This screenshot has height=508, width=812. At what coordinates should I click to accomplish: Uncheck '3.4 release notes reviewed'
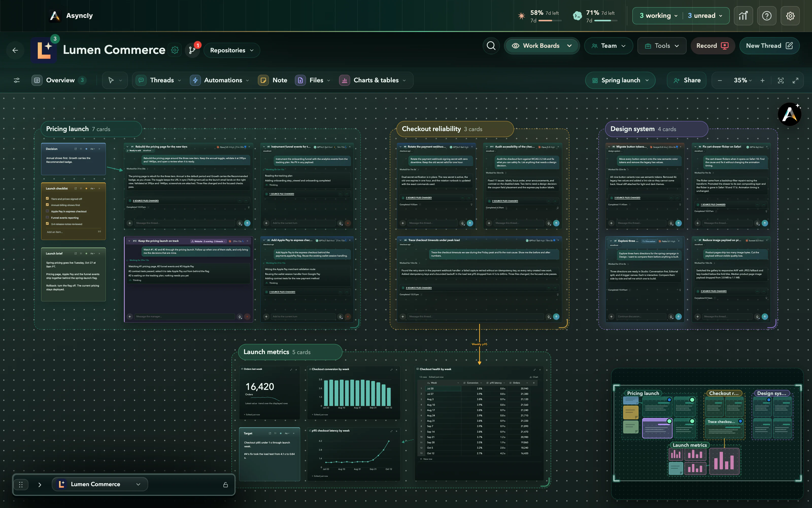[x=47, y=224]
